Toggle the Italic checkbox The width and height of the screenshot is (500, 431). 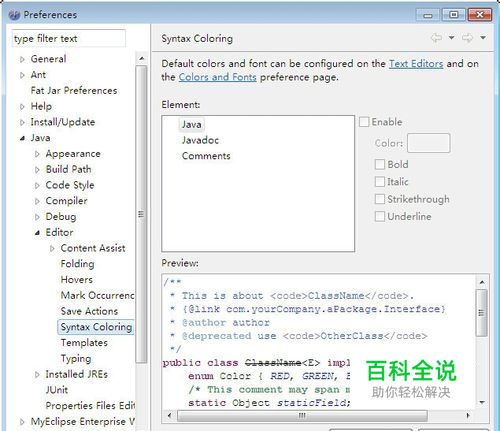click(x=380, y=182)
